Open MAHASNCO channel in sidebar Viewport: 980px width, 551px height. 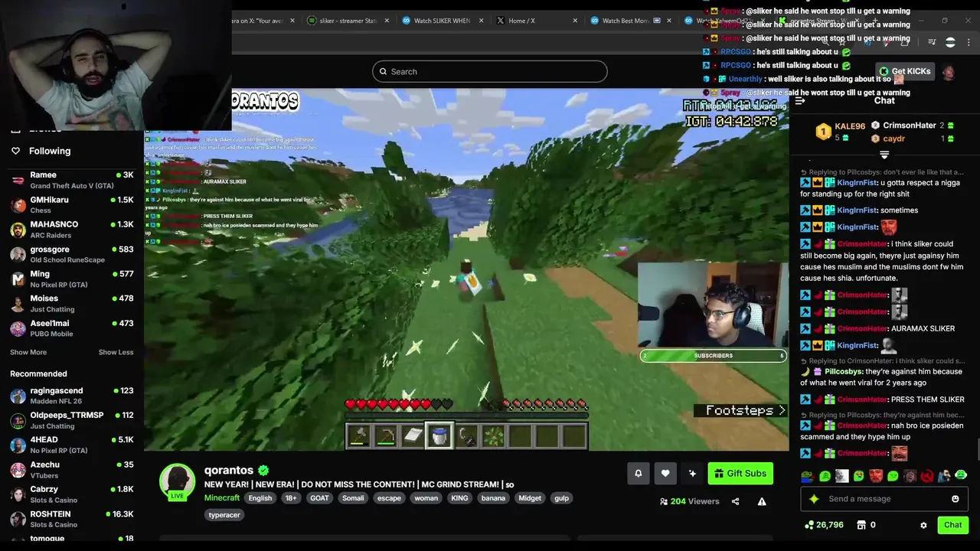click(x=72, y=230)
